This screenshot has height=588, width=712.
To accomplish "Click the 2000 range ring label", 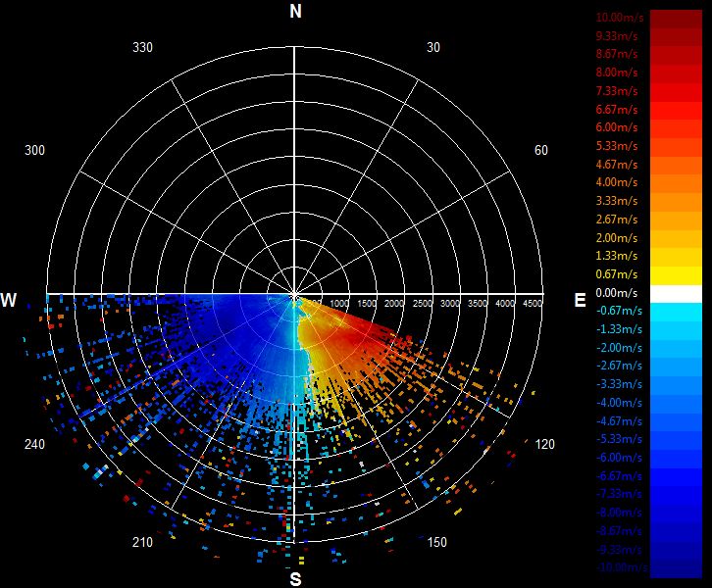I will (x=394, y=304).
